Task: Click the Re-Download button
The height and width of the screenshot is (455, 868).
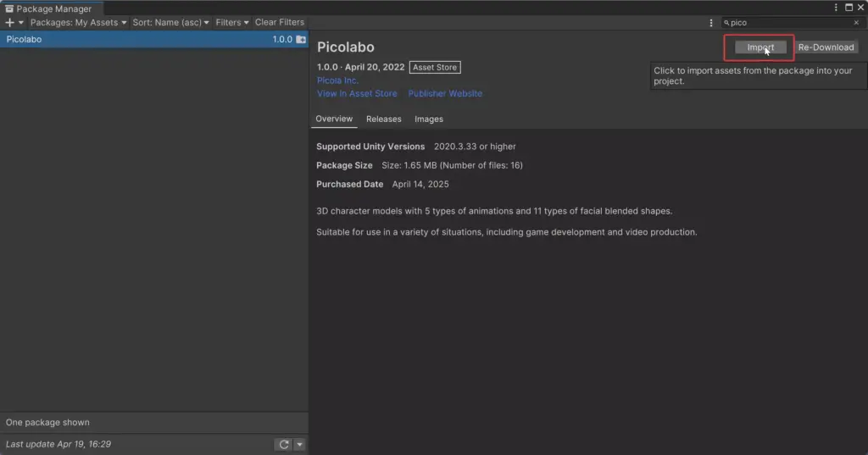Action: tap(826, 47)
